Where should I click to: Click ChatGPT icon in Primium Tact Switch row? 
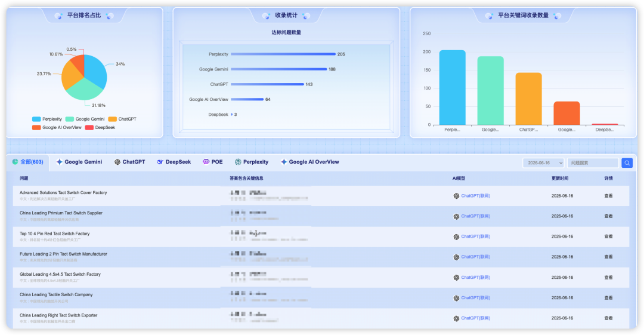click(456, 217)
